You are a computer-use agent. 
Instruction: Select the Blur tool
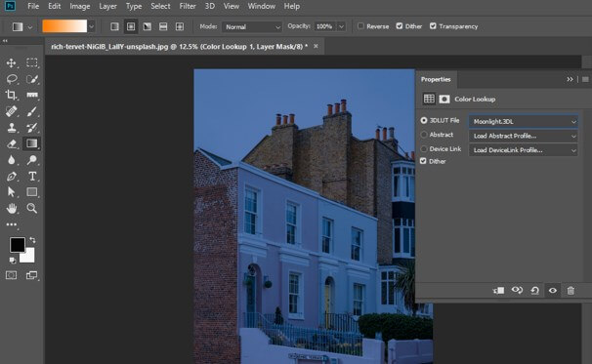(12, 160)
